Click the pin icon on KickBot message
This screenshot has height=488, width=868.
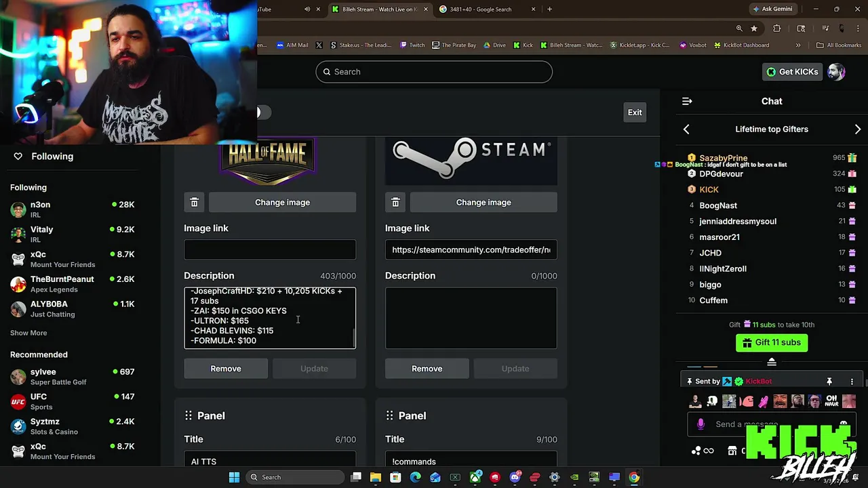[829, 382]
